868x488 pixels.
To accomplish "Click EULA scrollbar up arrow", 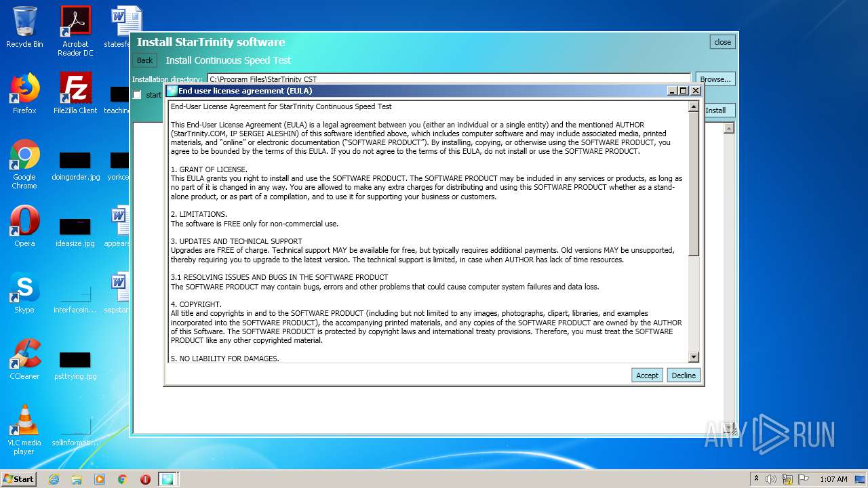I will point(693,106).
